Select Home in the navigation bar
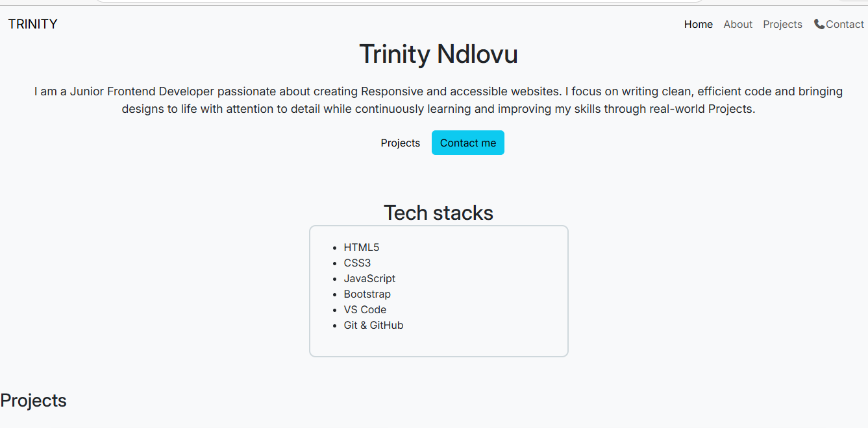Viewport: 868px width, 428px height. pyautogui.click(x=698, y=24)
